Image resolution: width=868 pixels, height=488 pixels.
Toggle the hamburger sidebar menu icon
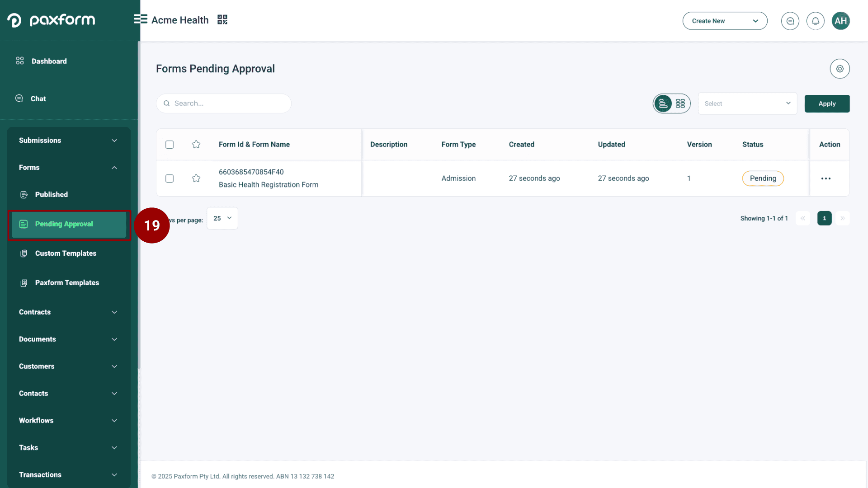click(x=140, y=19)
